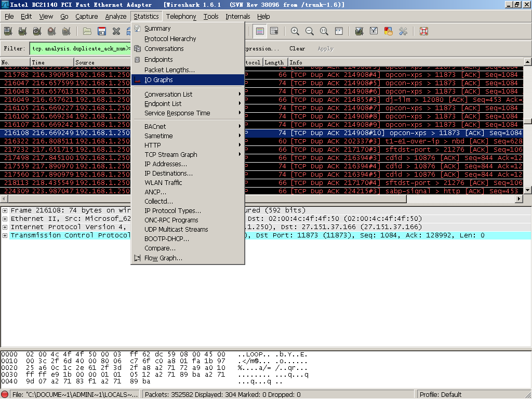This screenshot has height=399, width=532.
Task: Click the red expert info status icon
Action: [5, 395]
